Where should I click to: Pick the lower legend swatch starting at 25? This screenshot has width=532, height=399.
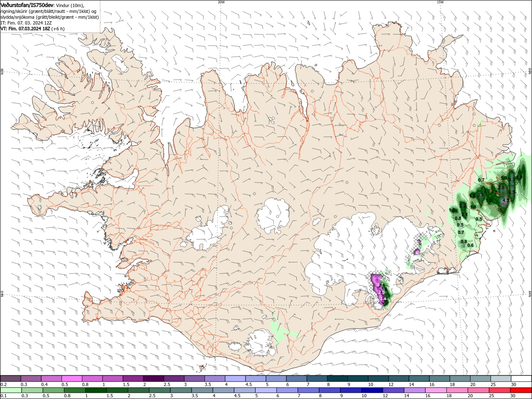coord(500,390)
